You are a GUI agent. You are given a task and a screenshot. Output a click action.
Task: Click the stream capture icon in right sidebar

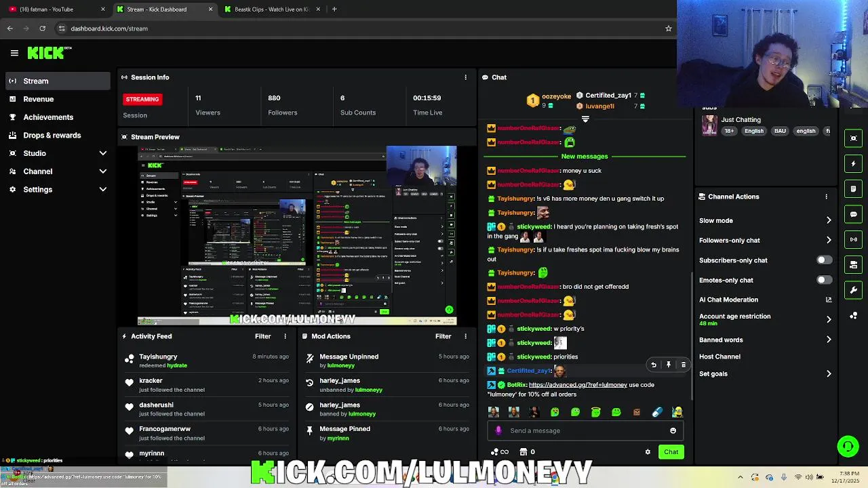(854, 138)
